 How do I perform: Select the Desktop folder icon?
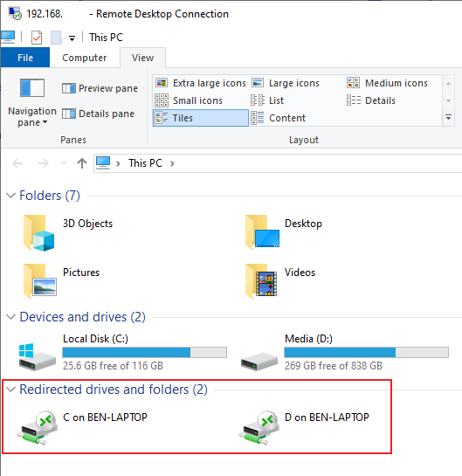pyautogui.click(x=262, y=232)
